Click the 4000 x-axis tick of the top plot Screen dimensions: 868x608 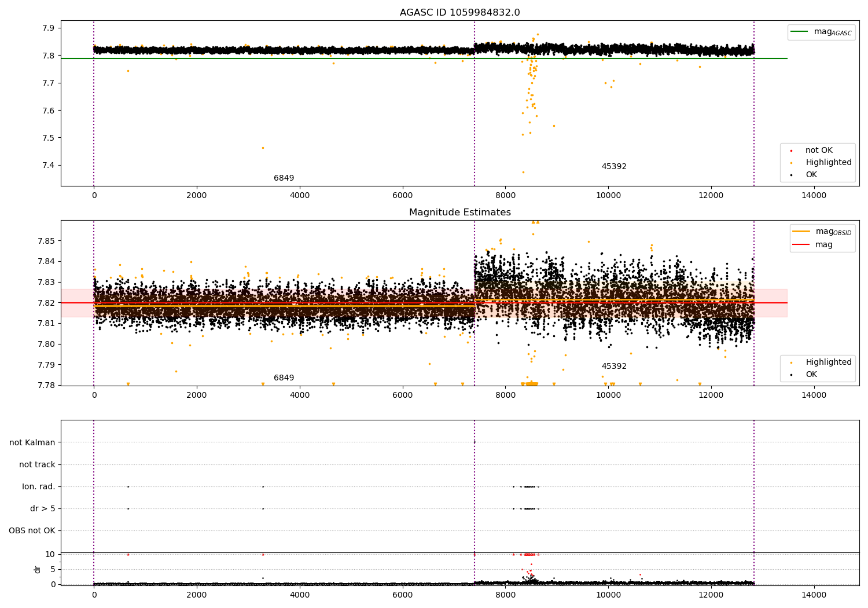300,196
